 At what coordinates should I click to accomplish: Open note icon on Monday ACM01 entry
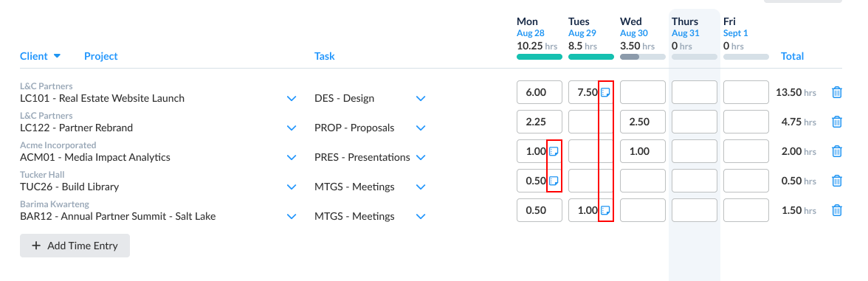pos(554,151)
